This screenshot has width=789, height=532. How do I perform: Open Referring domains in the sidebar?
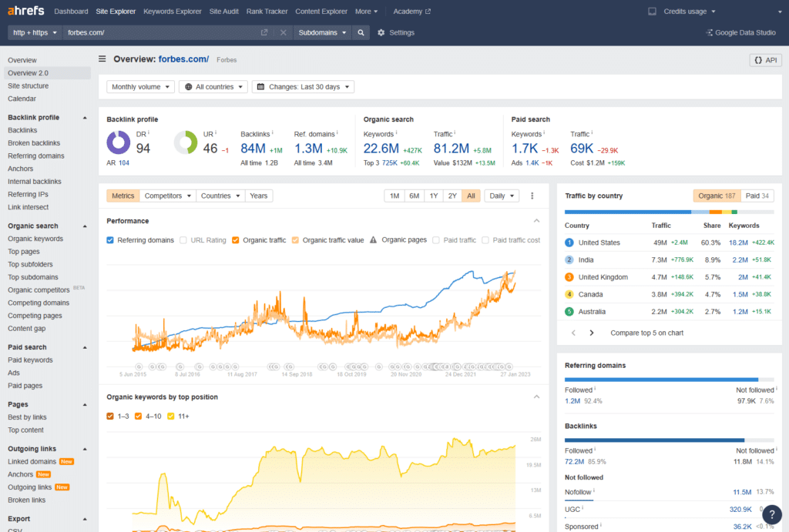tap(35, 156)
